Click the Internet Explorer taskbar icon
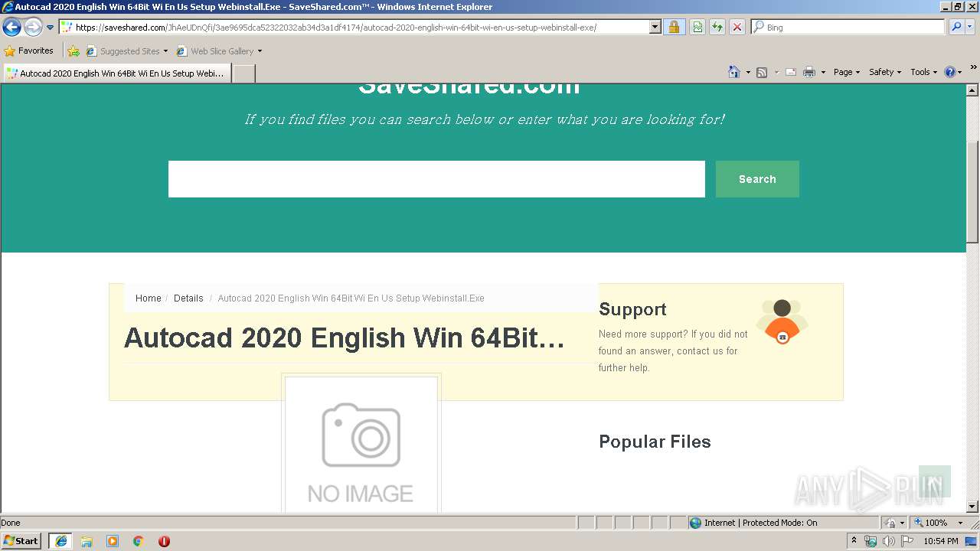 click(61, 541)
